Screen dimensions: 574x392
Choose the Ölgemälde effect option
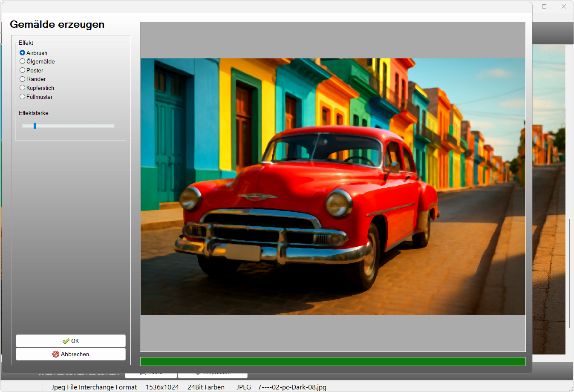[x=23, y=61]
